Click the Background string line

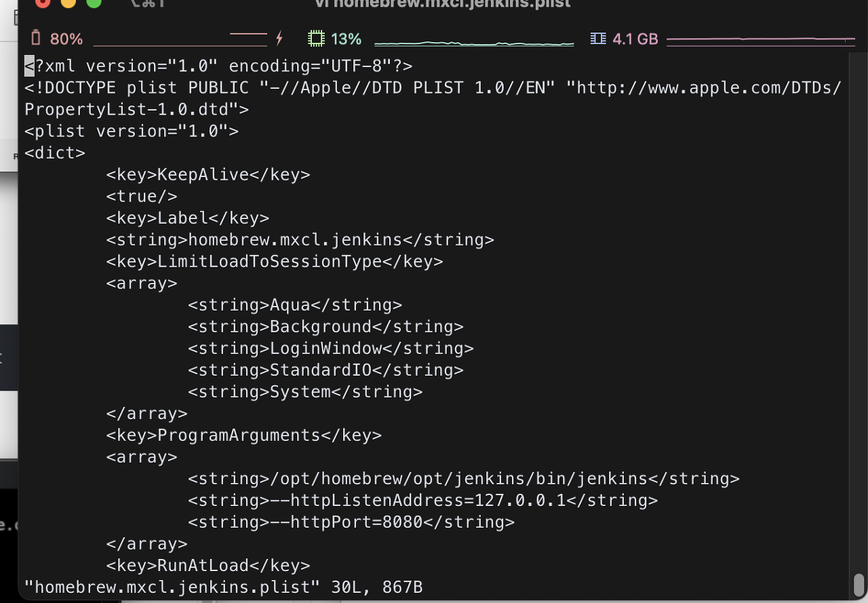tap(325, 326)
